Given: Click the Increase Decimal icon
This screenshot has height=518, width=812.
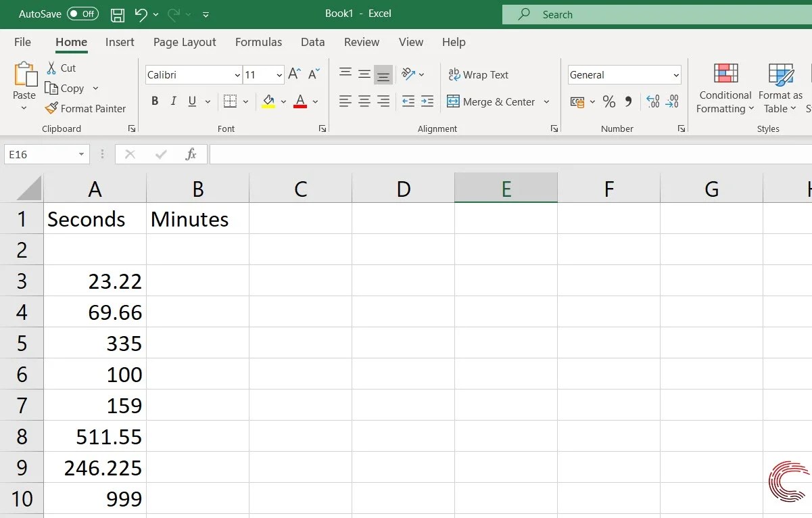Looking at the screenshot, I should coord(653,101).
